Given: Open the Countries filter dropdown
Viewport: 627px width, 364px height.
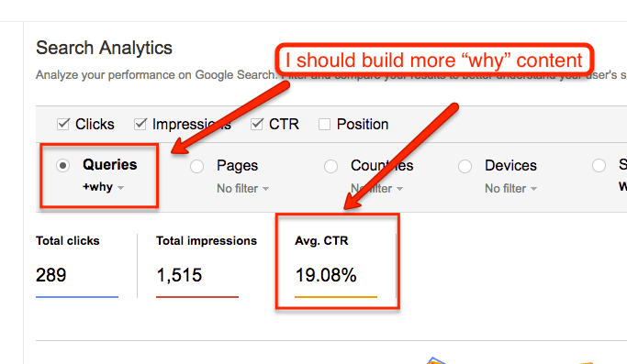Looking at the screenshot, I should 376,188.
